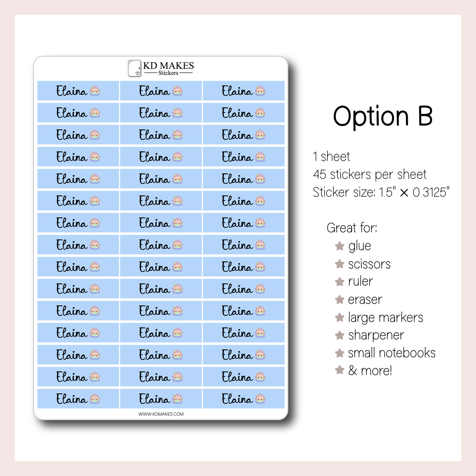Click the star bullet beside scissors
476x476 pixels.
[x=340, y=264]
